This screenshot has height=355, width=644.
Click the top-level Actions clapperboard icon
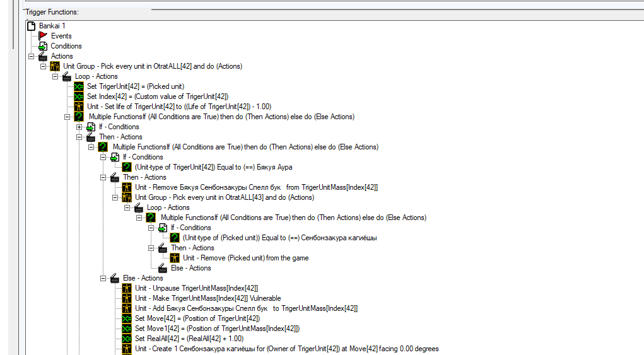43,56
